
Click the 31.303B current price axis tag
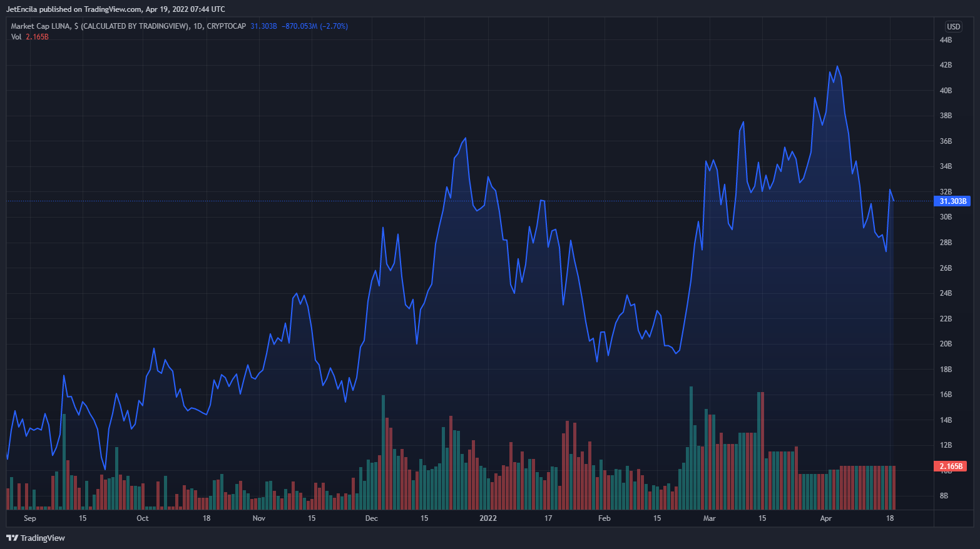952,201
